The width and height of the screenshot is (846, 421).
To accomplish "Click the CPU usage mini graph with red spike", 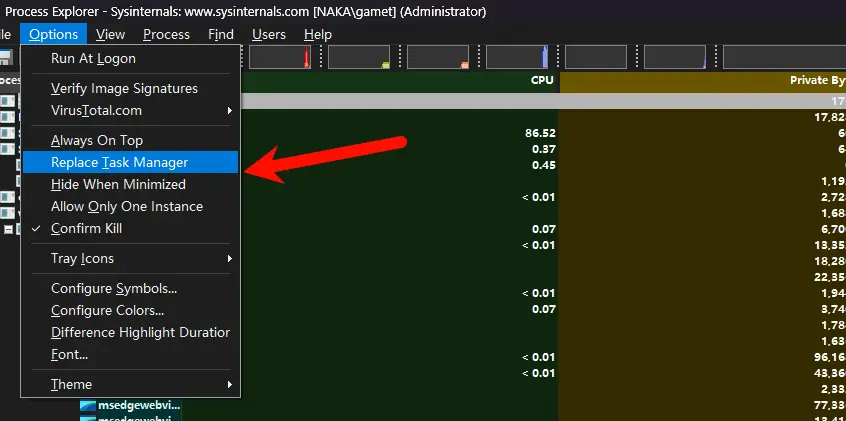I will coord(284,58).
